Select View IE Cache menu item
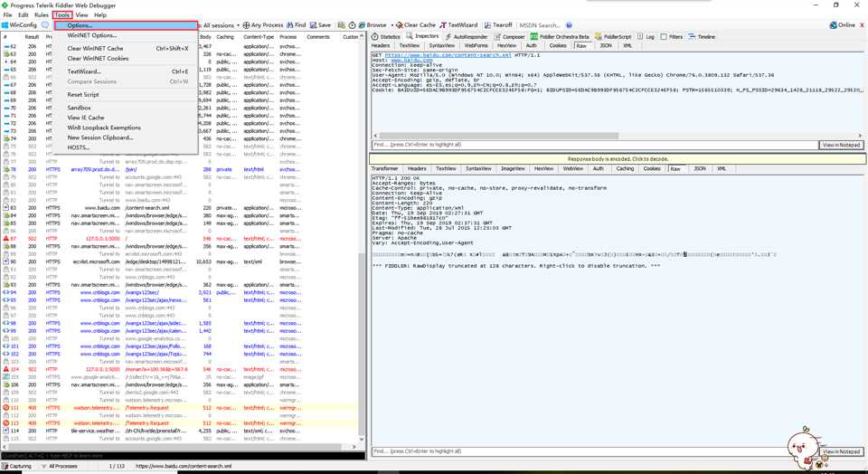This screenshot has height=474, width=868. [126, 118]
